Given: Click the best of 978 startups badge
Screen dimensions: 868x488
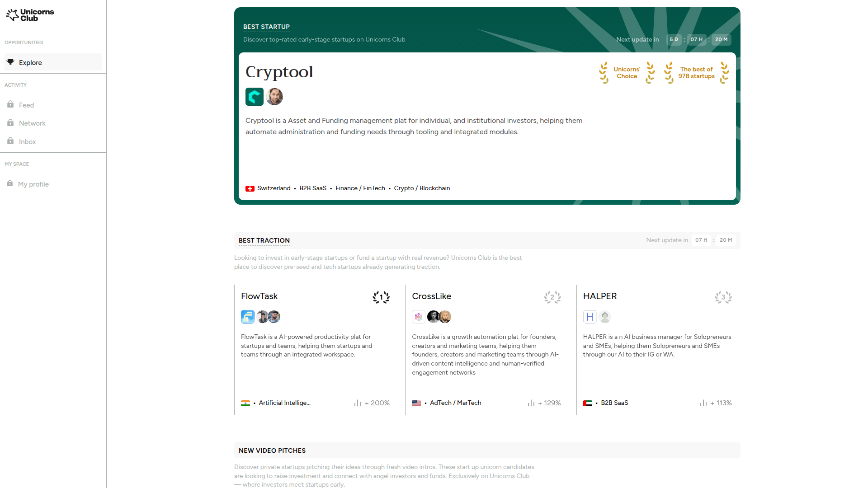Looking at the screenshot, I should [696, 73].
